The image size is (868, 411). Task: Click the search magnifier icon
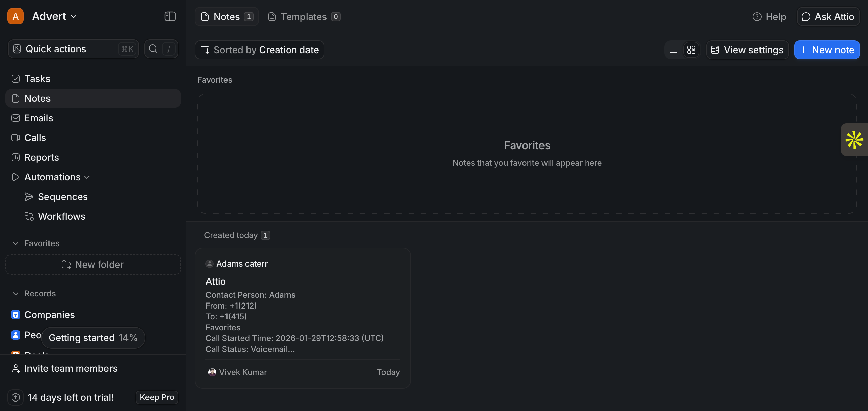point(153,49)
